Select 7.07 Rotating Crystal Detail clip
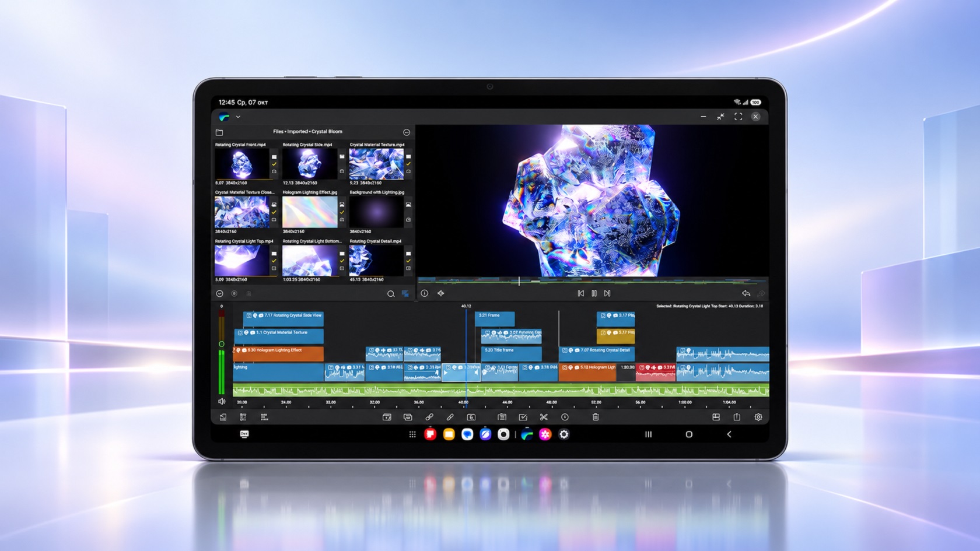Image resolution: width=980 pixels, height=551 pixels. tap(597, 353)
